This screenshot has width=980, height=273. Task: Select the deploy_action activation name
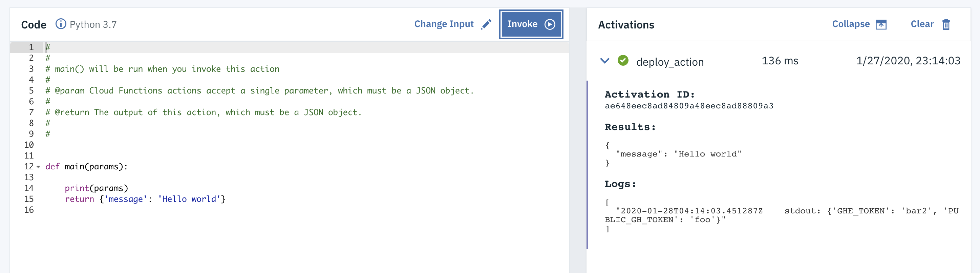670,62
